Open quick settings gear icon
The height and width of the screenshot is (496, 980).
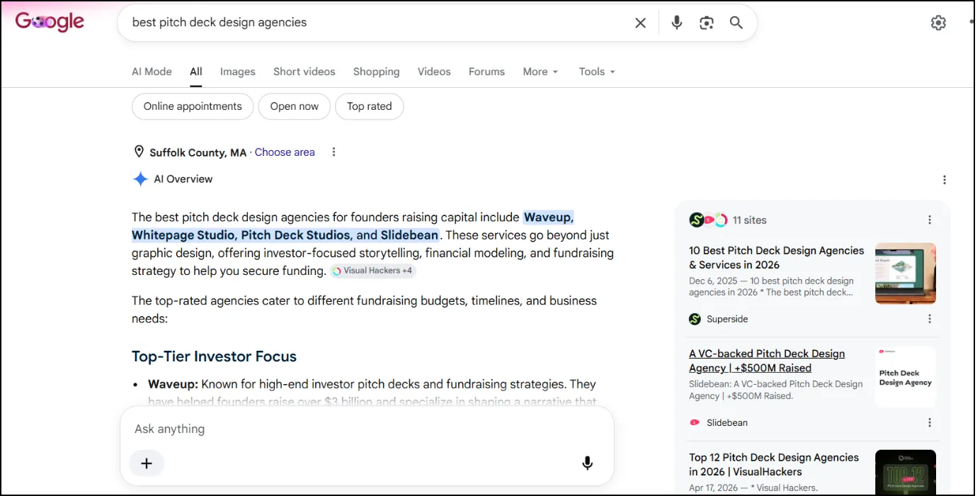tap(938, 23)
